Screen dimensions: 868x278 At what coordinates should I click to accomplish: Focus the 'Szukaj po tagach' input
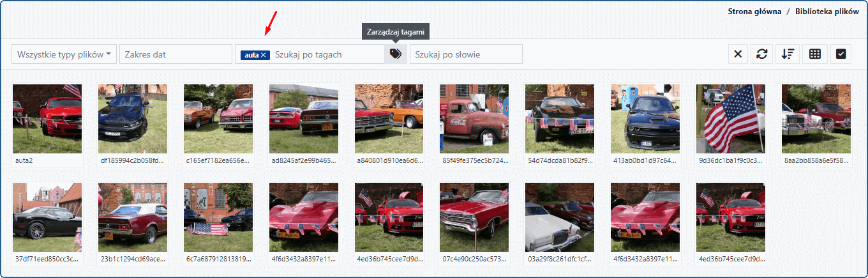325,54
